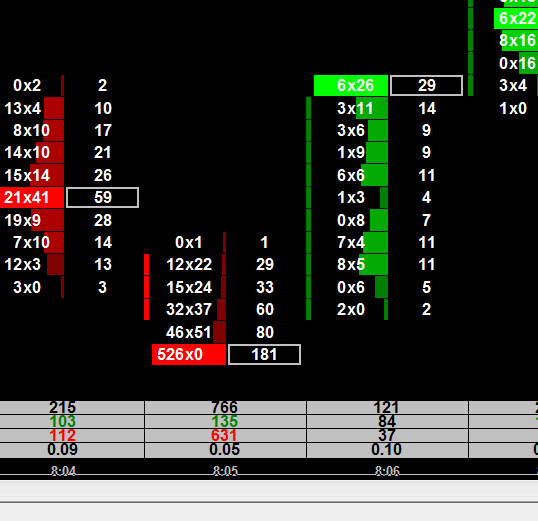Select the boxed 29 beside 6x26
This screenshot has height=521, width=538.
click(x=426, y=85)
